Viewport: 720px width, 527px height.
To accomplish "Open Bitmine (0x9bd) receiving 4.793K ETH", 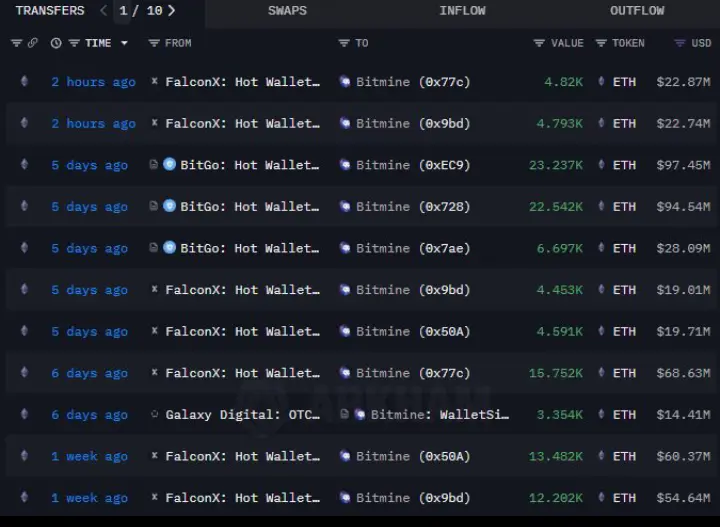I will coord(413,123).
